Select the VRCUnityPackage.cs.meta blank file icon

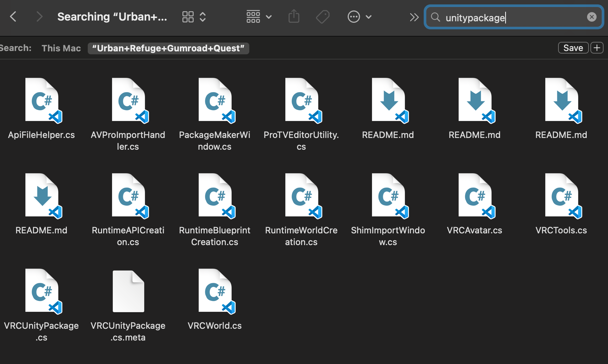(128, 291)
